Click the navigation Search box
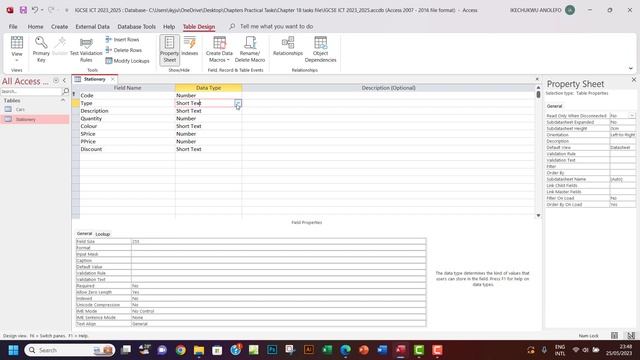 point(31,91)
